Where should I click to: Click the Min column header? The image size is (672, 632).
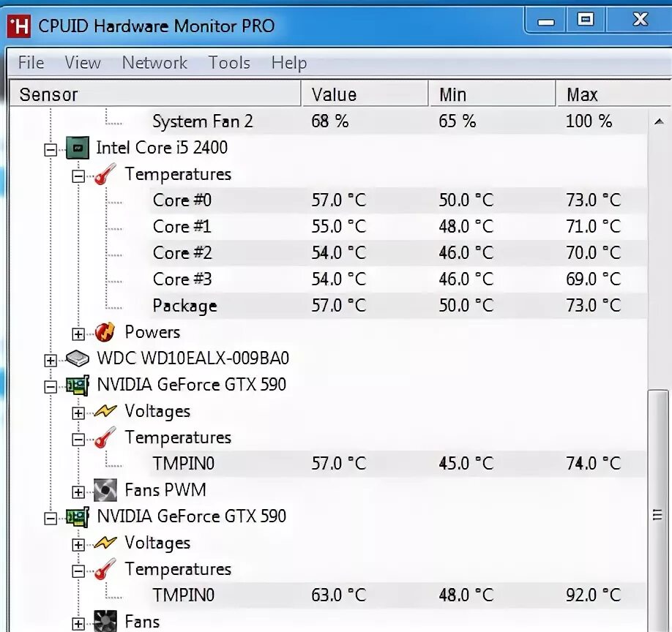click(x=492, y=94)
